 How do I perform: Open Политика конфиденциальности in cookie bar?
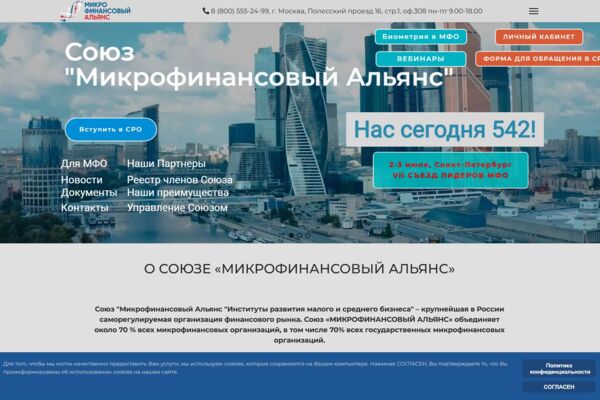559,369
